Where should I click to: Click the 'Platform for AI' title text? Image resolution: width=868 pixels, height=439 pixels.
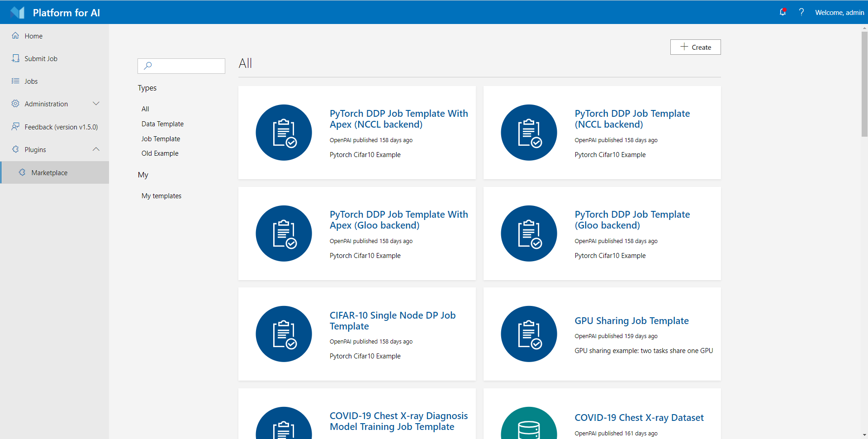[x=66, y=13]
